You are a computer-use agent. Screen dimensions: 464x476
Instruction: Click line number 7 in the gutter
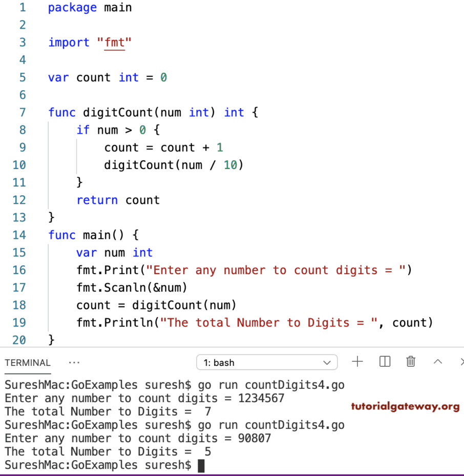pyautogui.click(x=22, y=112)
